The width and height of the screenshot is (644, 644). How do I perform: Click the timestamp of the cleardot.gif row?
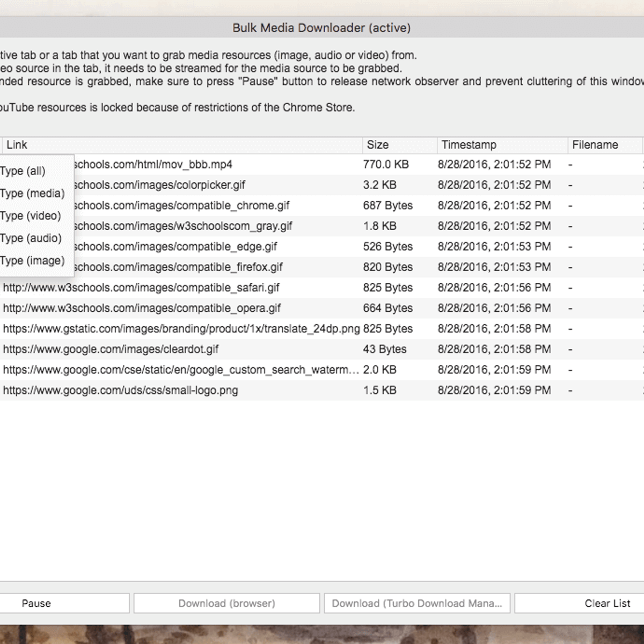coord(494,349)
